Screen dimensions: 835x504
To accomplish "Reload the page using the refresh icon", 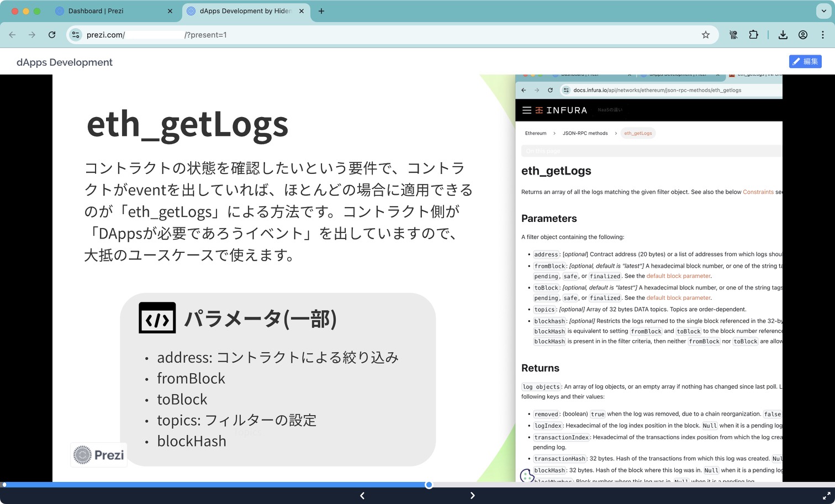I will [x=52, y=34].
